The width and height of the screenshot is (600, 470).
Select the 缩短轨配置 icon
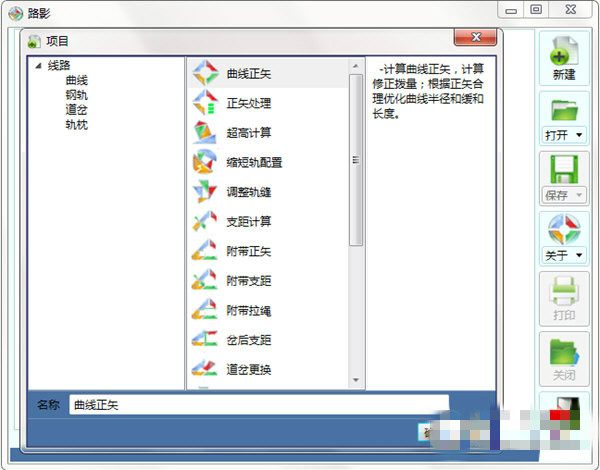pos(205,162)
